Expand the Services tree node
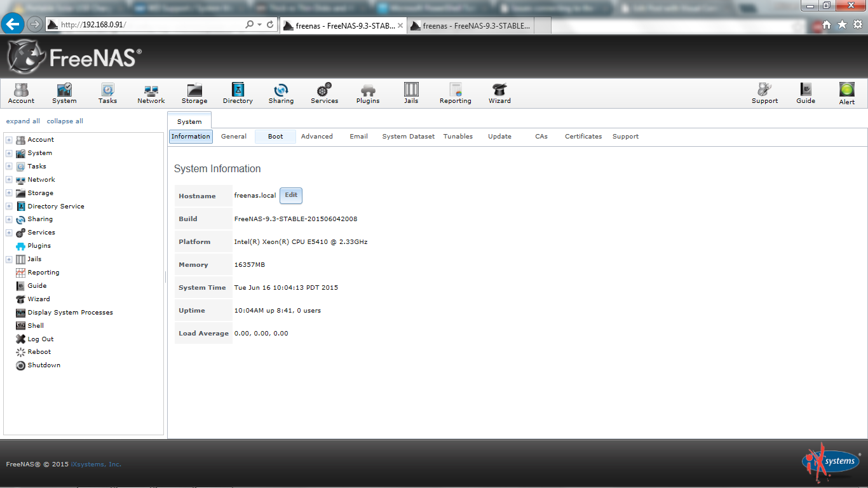Image resolution: width=868 pixels, height=488 pixels. pos(9,233)
